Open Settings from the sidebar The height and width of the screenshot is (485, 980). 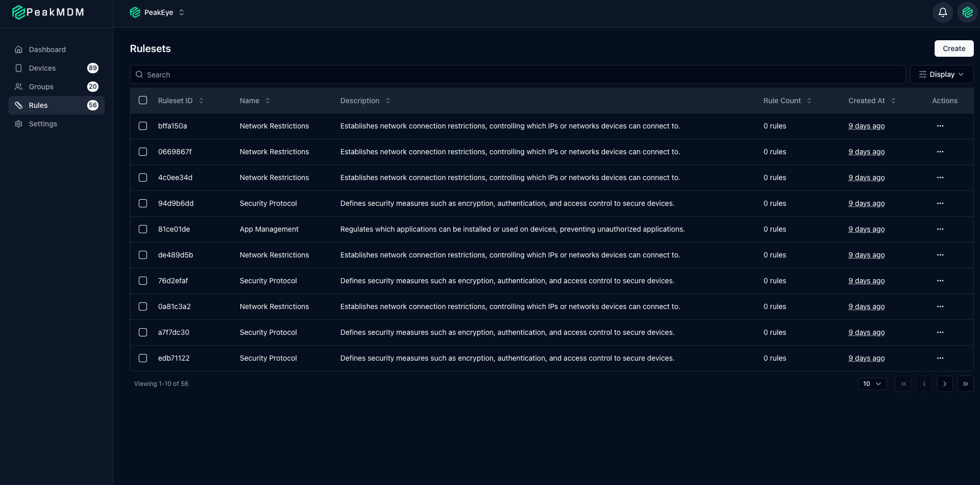pos(56,124)
